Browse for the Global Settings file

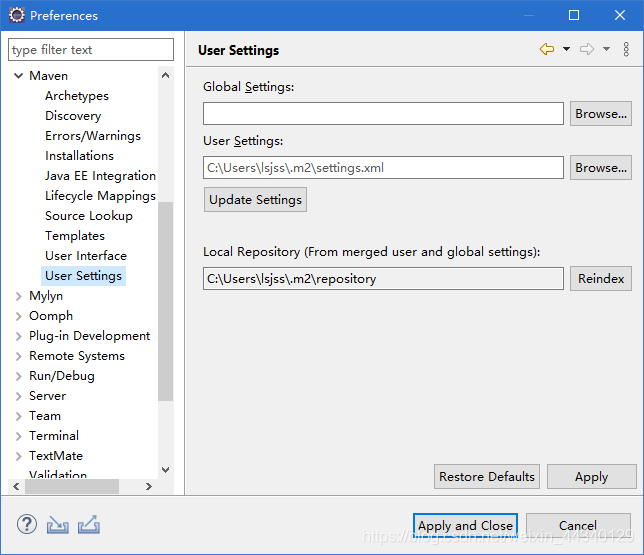click(x=601, y=114)
